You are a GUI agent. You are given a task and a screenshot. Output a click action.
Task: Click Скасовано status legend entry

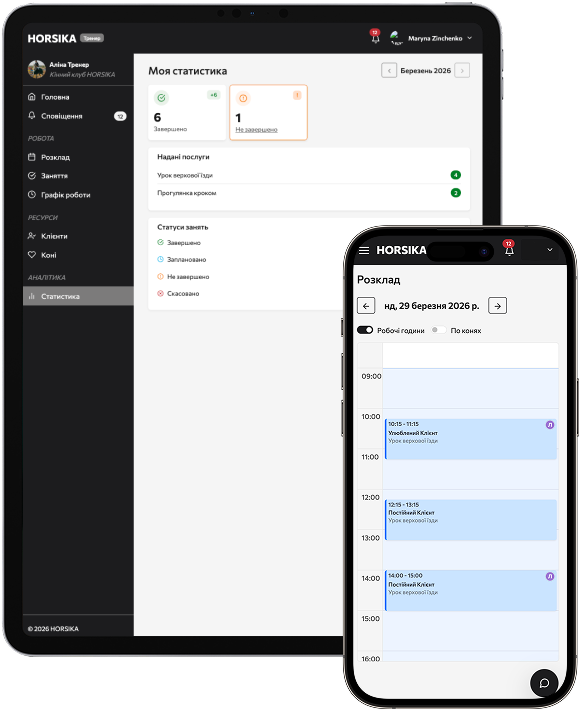178,293
